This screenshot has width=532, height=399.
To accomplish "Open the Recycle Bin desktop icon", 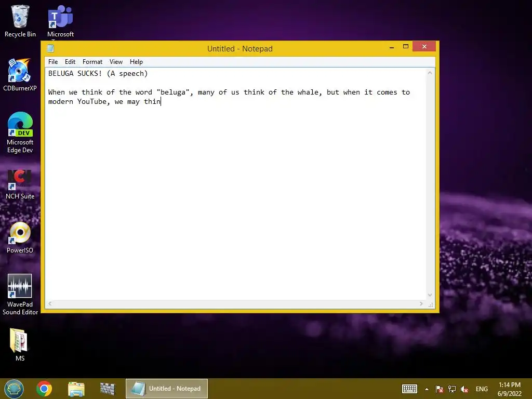I will 20,21.
